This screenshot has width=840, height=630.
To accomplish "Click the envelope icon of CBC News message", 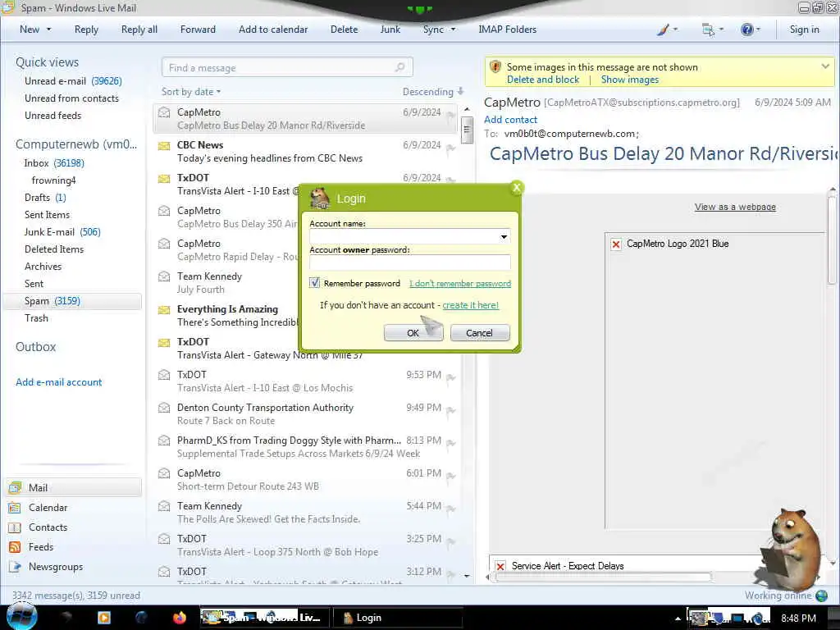I will click(164, 145).
